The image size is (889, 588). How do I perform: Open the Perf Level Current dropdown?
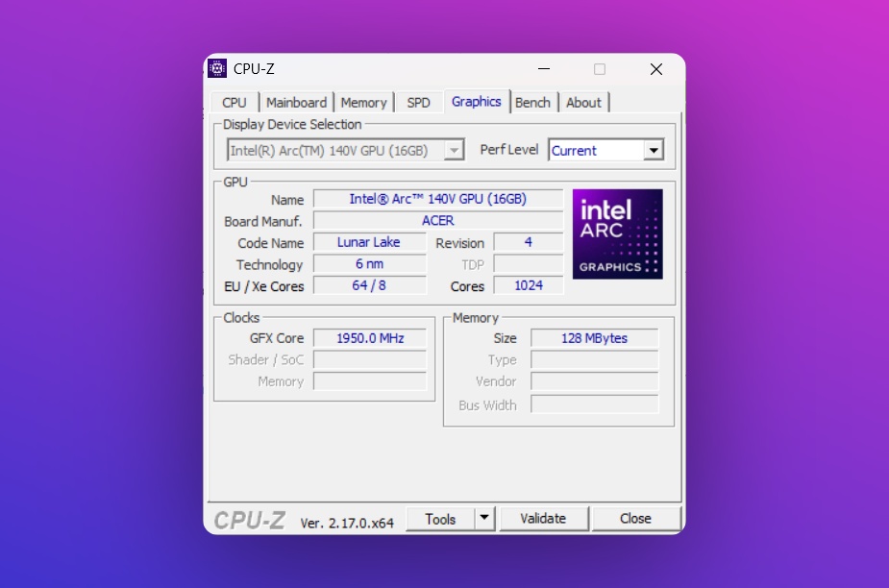(x=654, y=150)
